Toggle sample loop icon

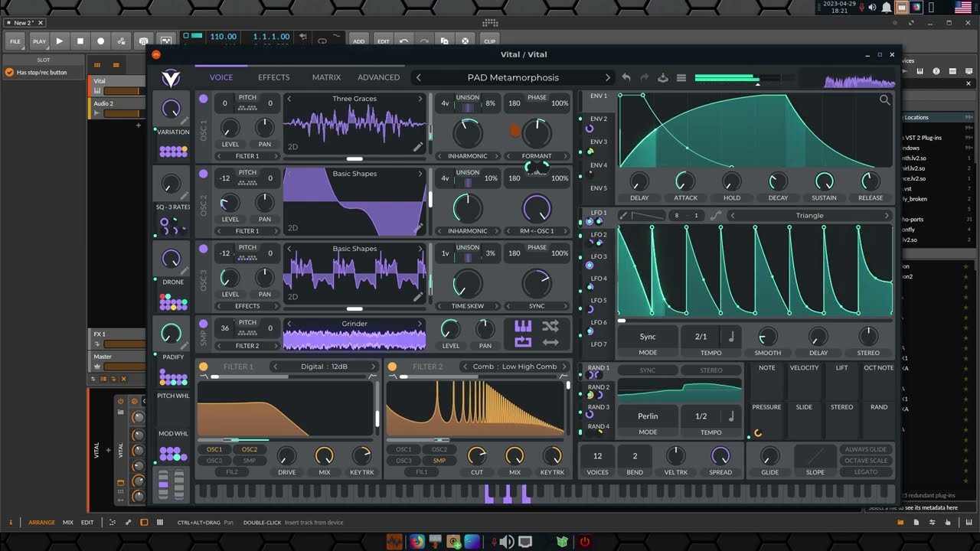523,342
